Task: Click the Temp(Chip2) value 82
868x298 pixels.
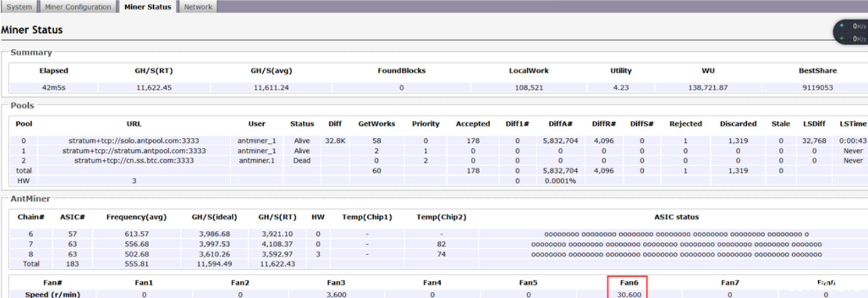Action: (441, 244)
